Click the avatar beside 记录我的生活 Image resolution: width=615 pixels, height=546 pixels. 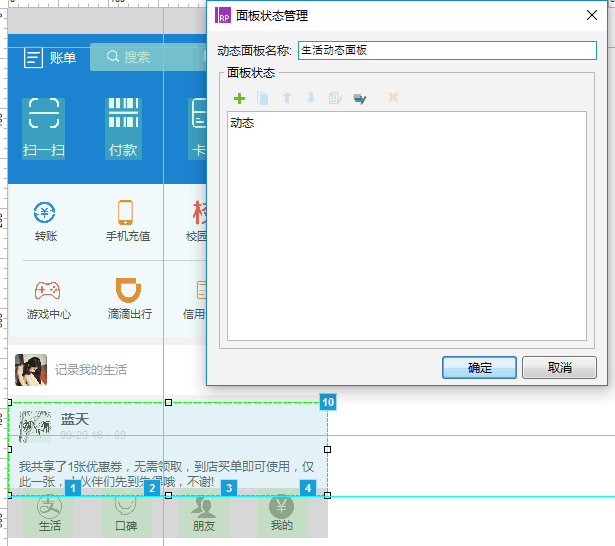tap(31, 370)
